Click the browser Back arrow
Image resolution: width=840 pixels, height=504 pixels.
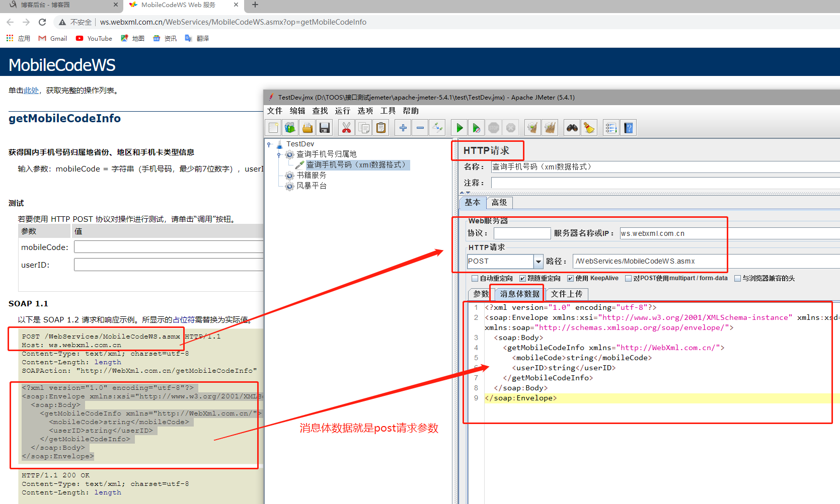point(10,22)
